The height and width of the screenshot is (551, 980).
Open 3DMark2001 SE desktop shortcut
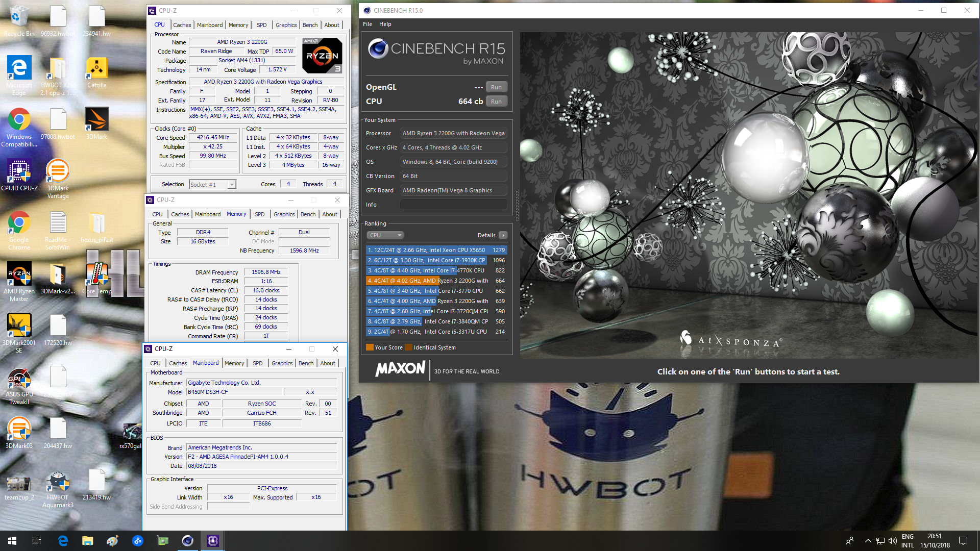19,333
